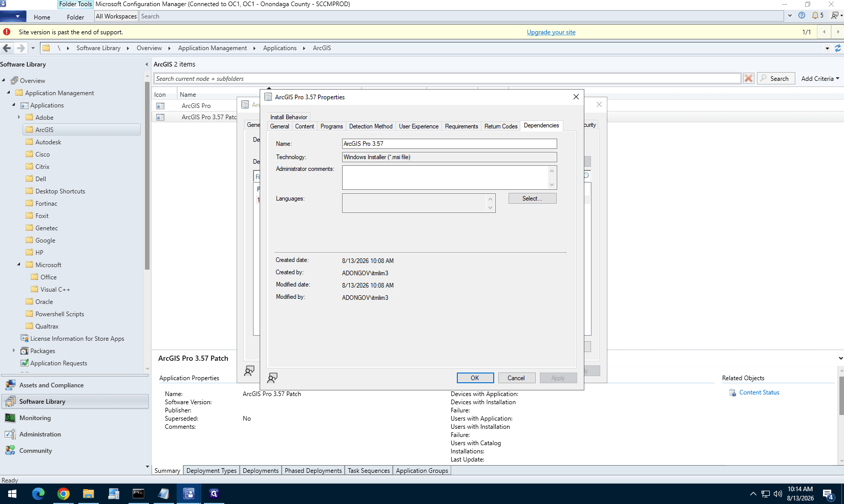Open the Deployment Types tab at bottom
This screenshot has width=844, height=504.
point(212,471)
